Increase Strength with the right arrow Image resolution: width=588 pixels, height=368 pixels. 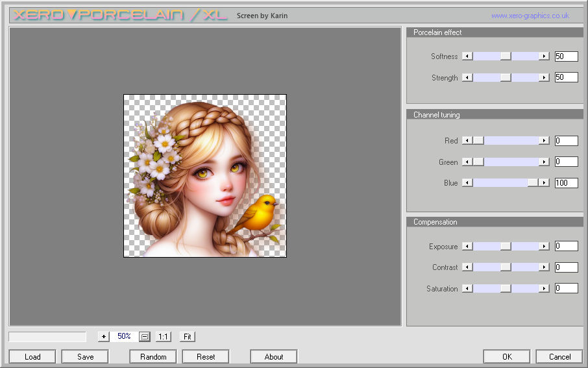[x=544, y=78]
